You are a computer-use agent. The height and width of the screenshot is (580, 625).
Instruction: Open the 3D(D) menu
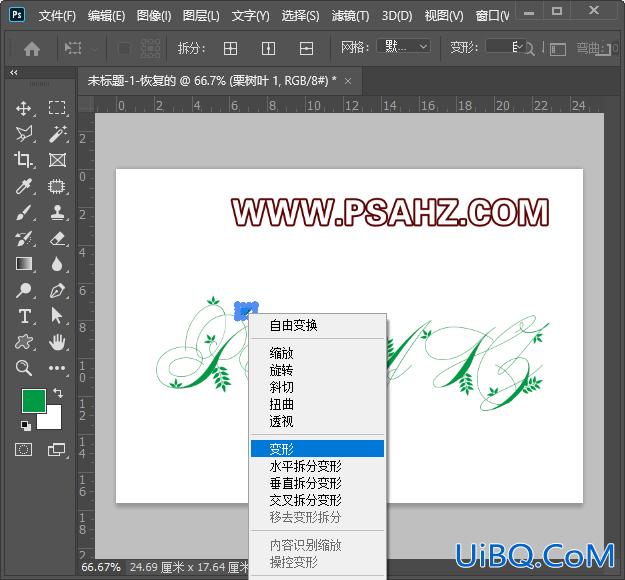click(x=397, y=16)
